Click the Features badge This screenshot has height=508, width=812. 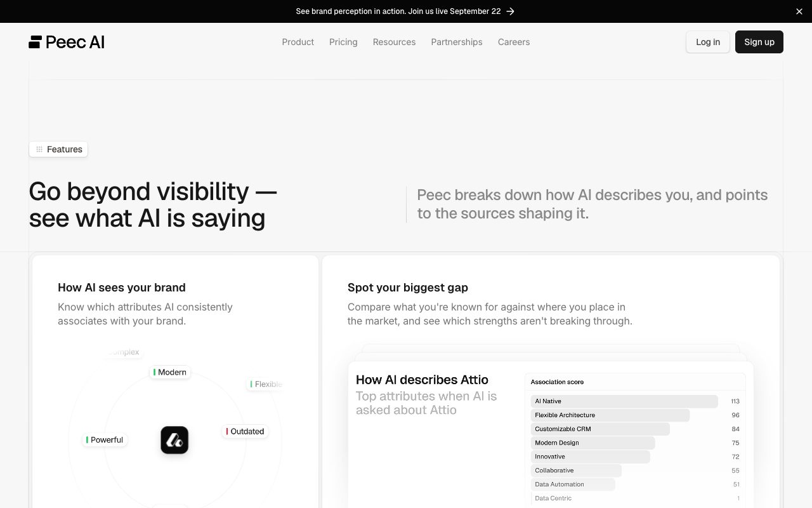click(58, 149)
